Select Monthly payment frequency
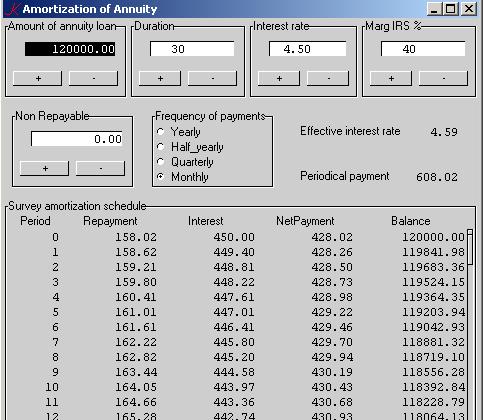Image resolution: width=483 pixels, height=420 pixels. coord(161,177)
